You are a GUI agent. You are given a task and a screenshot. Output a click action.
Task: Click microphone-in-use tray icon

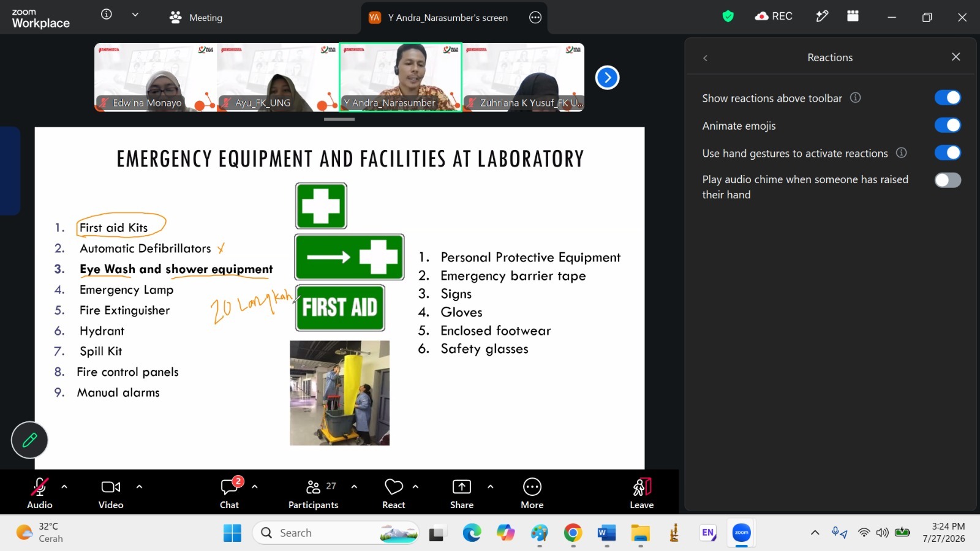839,533
